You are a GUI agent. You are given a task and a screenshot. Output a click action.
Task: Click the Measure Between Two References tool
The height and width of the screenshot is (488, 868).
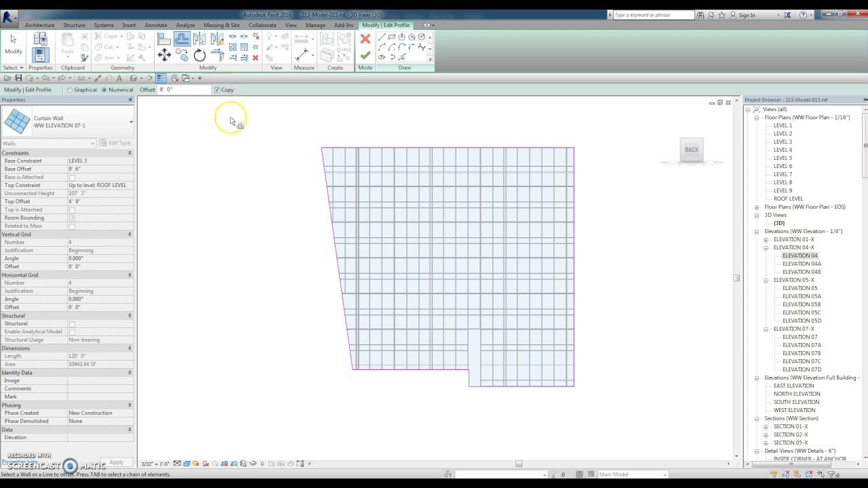[302, 55]
